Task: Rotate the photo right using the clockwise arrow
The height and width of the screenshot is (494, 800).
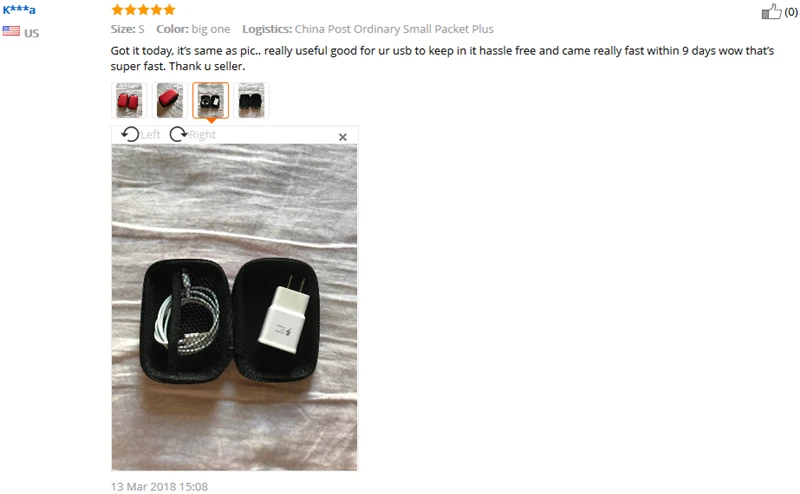Action: [178, 134]
